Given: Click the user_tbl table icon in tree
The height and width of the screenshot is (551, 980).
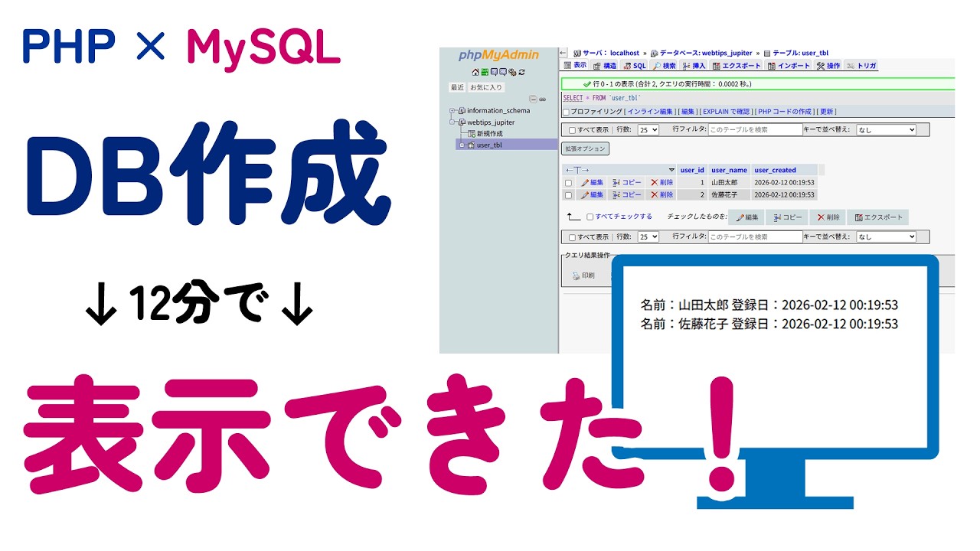Looking at the screenshot, I should pyautogui.click(x=471, y=145).
